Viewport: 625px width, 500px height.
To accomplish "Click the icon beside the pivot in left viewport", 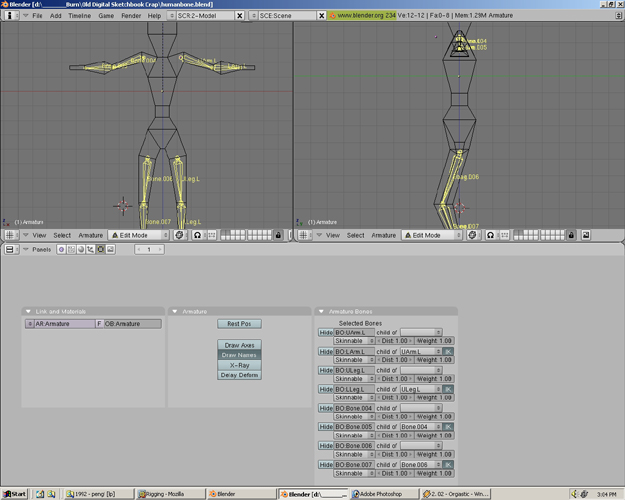I will 212,235.
